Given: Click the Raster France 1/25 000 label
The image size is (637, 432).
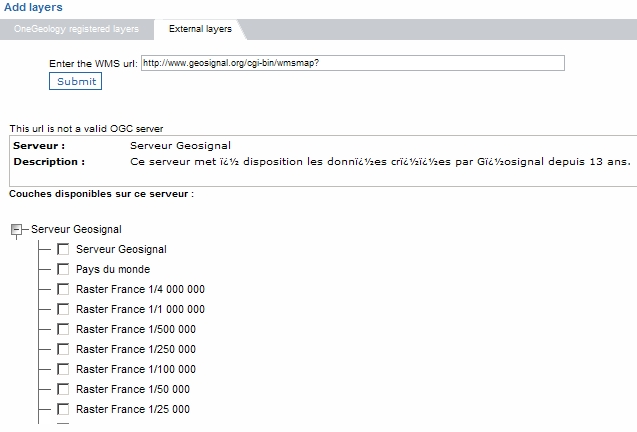Looking at the screenshot, I should tap(132, 409).
